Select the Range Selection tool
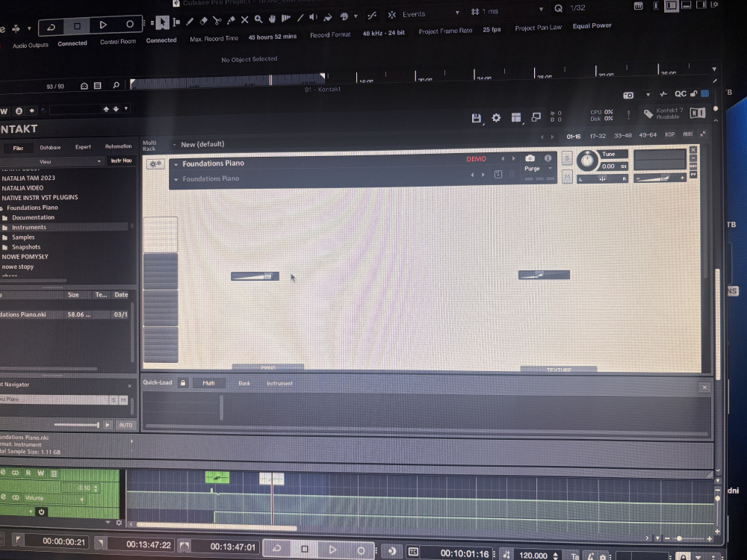The width and height of the screenshot is (747, 560). pyautogui.click(x=176, y=22)
